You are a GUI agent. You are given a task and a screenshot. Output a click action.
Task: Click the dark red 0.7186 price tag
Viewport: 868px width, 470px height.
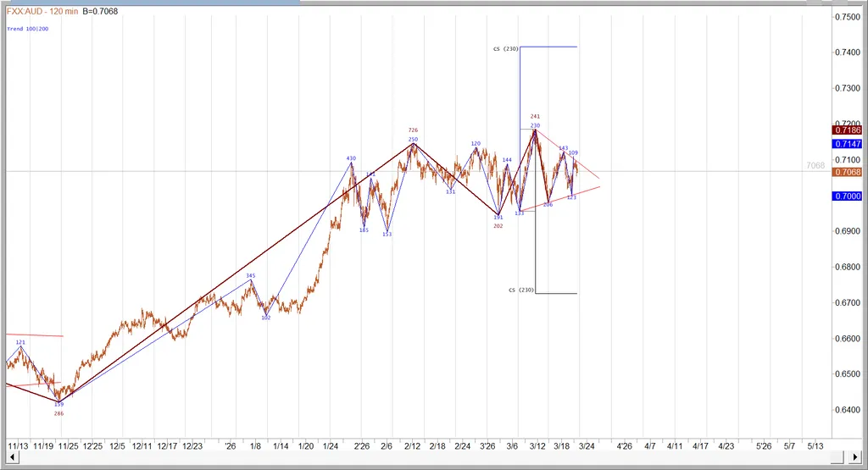coord(848,130)
